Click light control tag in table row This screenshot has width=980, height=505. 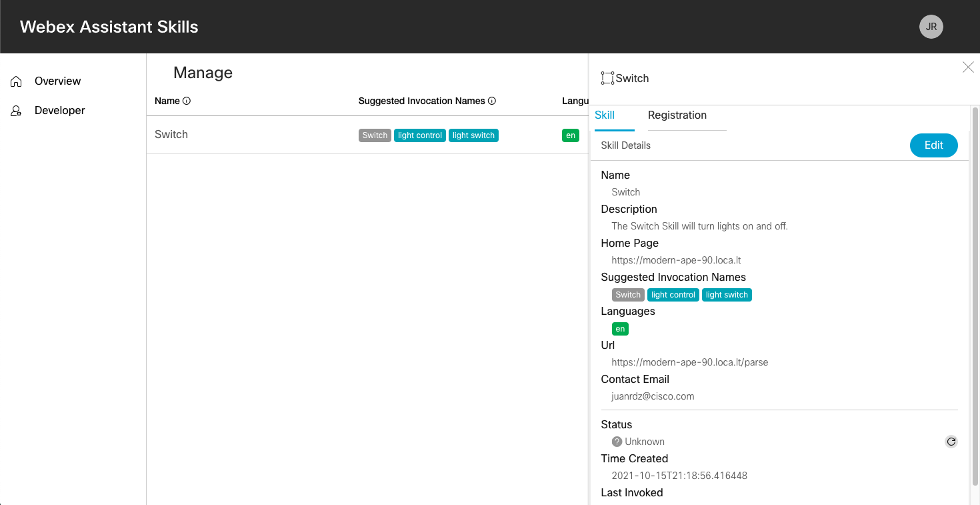[420, 135]
